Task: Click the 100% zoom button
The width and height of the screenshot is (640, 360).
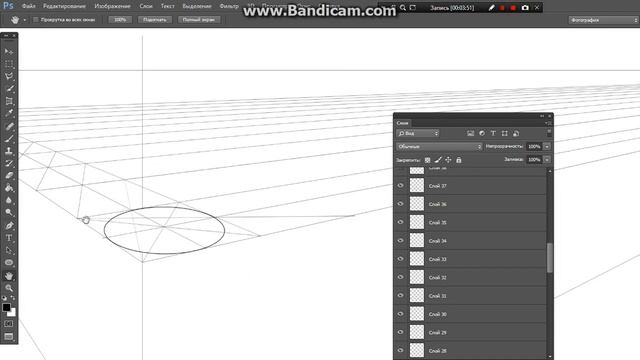Action: click(x=120, y=20)
